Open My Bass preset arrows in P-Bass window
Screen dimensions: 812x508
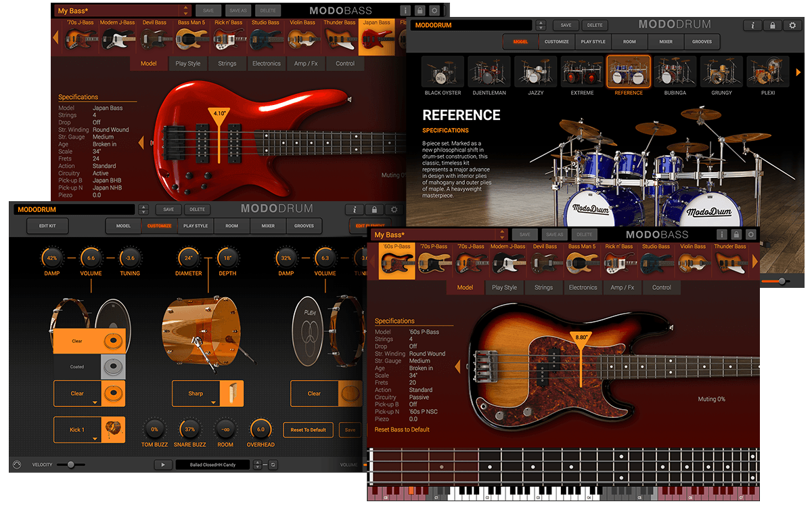[x=503, y=235]
